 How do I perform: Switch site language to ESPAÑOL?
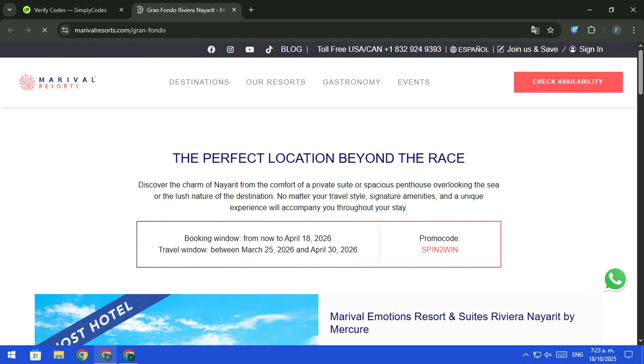[x=469, y=49]
